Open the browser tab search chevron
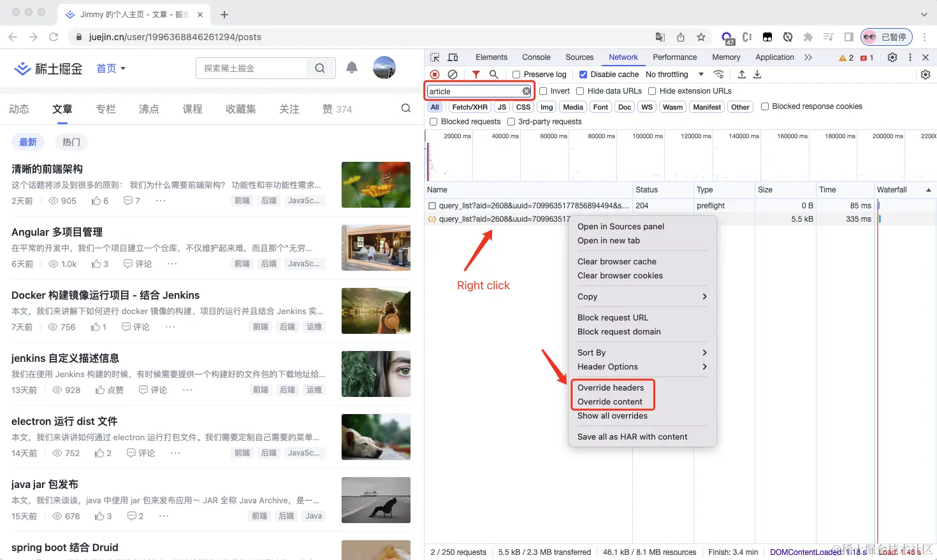 point(924,14)
